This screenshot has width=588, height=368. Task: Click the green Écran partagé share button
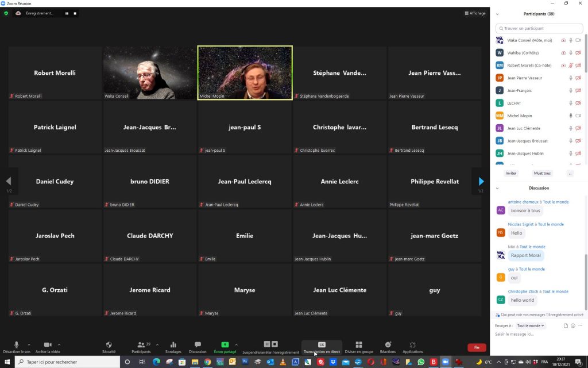point(225,347)
